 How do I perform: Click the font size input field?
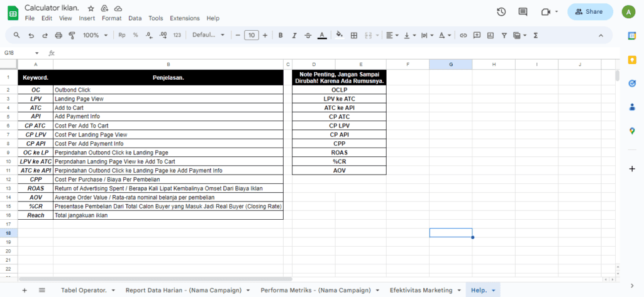coord(252,35)
